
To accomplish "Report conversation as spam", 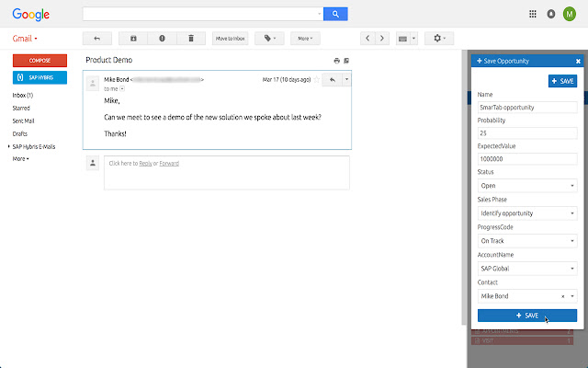I will coord(162,39).
